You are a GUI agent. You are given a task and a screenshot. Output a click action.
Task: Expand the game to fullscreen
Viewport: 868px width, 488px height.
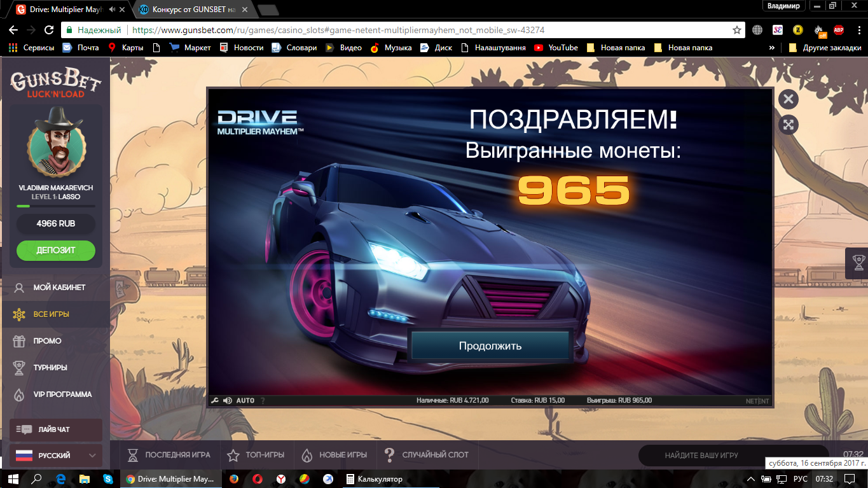point(788,124)
